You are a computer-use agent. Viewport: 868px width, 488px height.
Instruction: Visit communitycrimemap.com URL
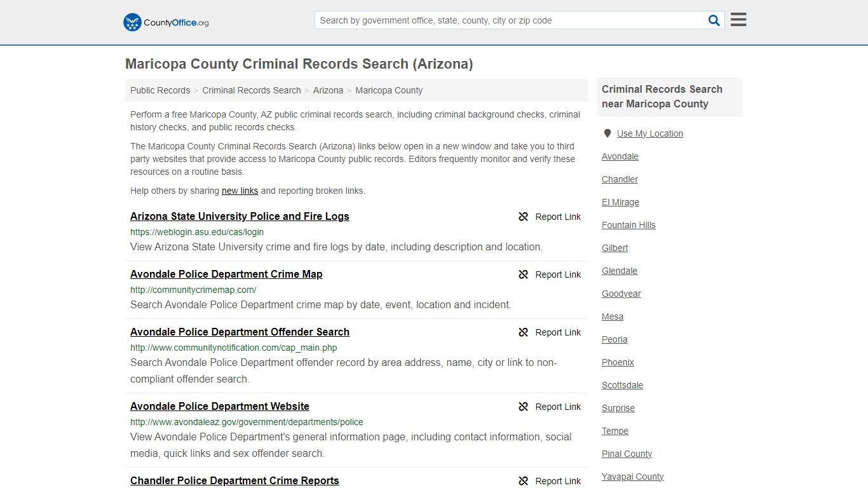point(193,290)
